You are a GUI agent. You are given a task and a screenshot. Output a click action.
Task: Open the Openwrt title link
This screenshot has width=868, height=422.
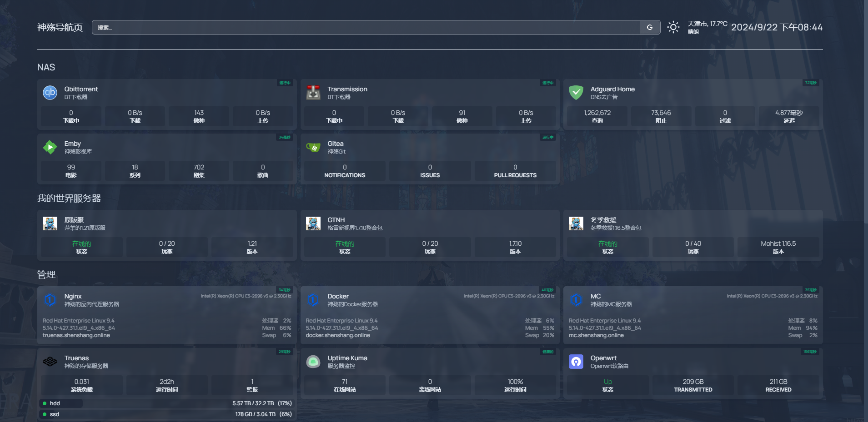[x=603, y=358]
